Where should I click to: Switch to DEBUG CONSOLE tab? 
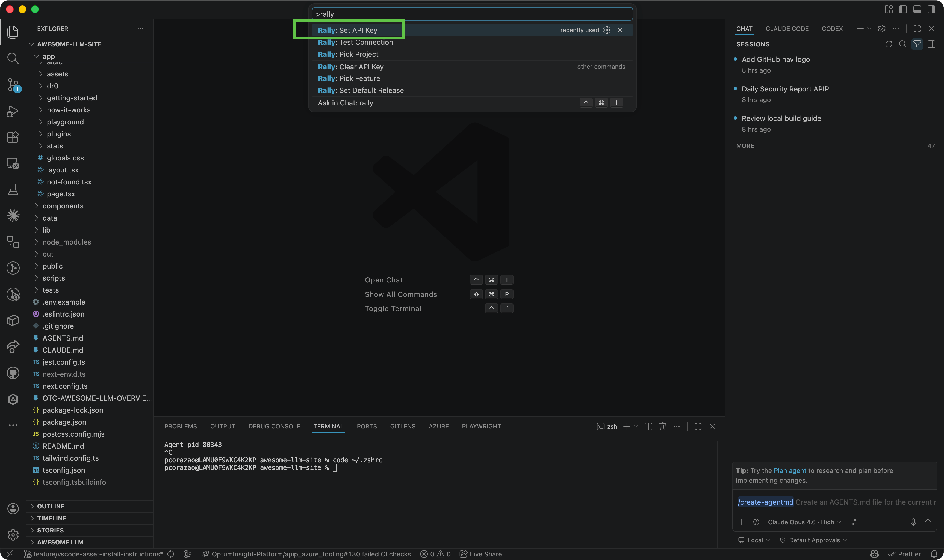(x=274, y=427)
